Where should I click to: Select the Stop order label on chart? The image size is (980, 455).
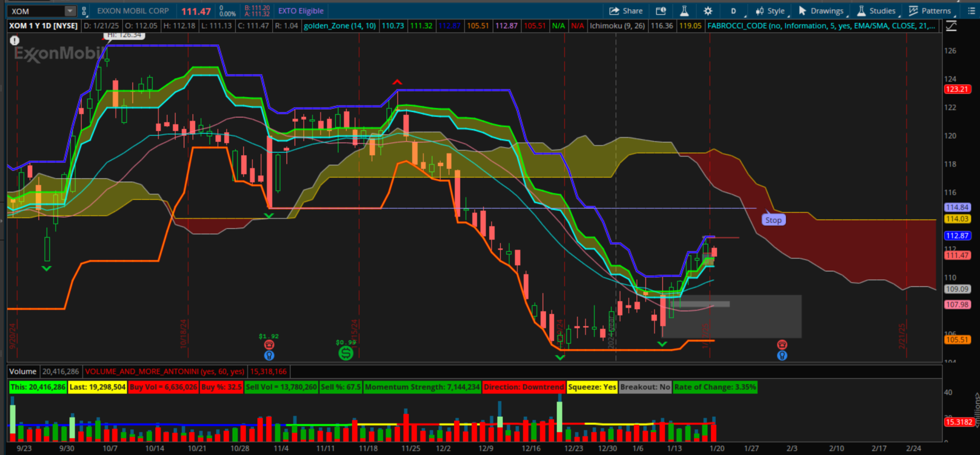tap(773, 220)
